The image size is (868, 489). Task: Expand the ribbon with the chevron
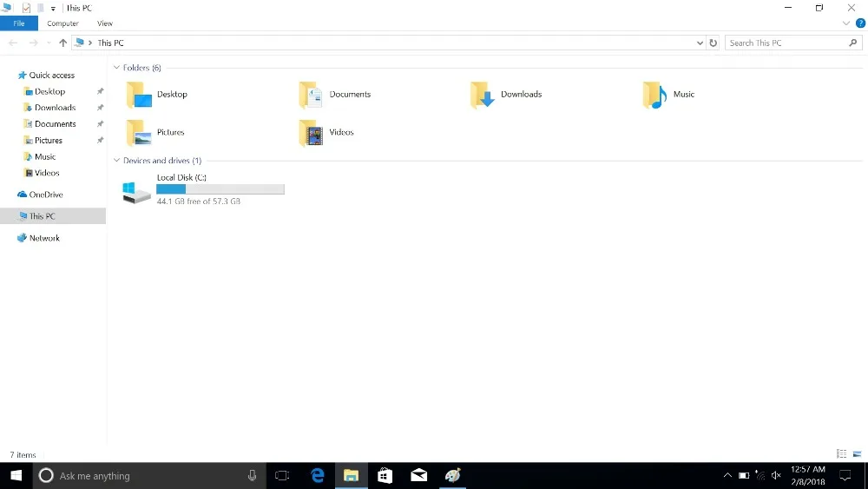(845, 23)
